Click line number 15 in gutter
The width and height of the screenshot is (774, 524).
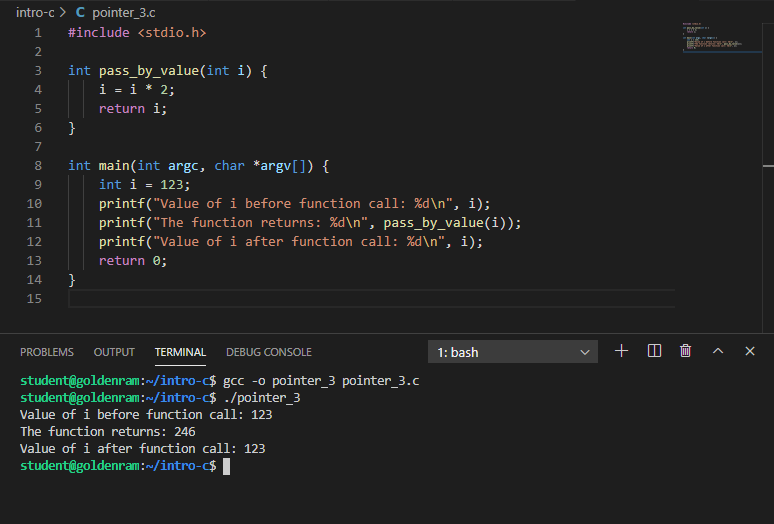pos(34,299)
